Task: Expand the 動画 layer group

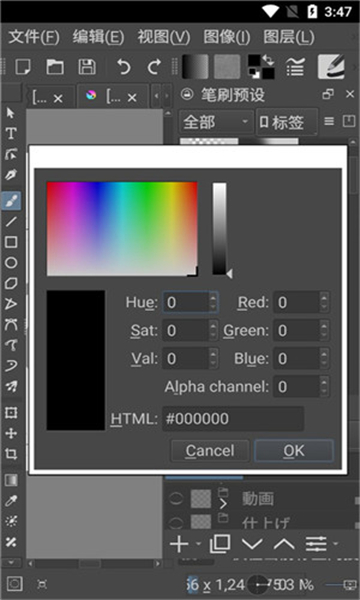Action: (223, 504)
